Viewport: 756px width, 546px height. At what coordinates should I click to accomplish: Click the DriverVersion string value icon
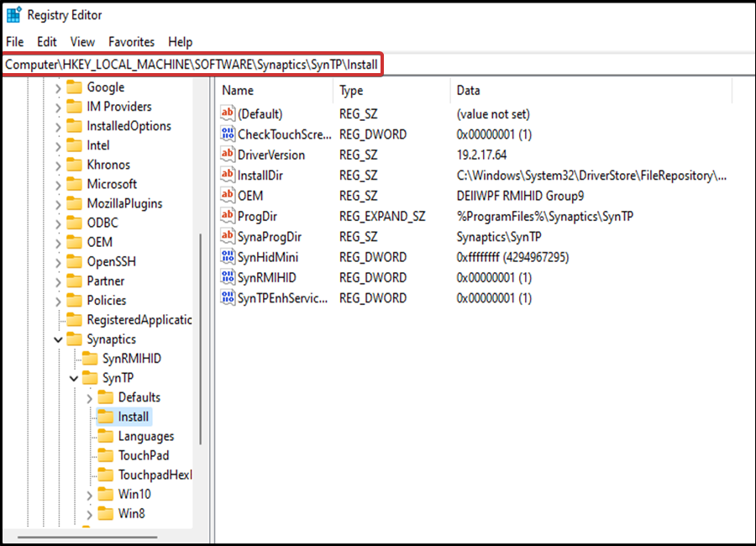228,155
